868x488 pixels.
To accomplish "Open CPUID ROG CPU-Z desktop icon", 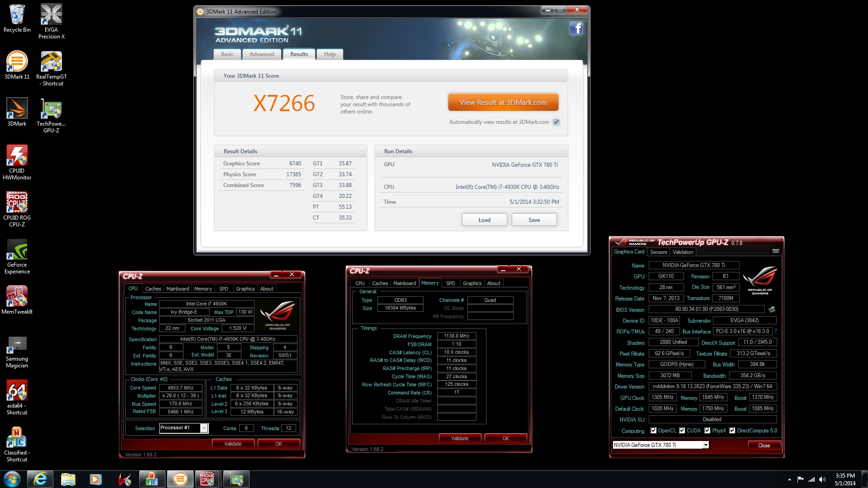I will point(17,209).
